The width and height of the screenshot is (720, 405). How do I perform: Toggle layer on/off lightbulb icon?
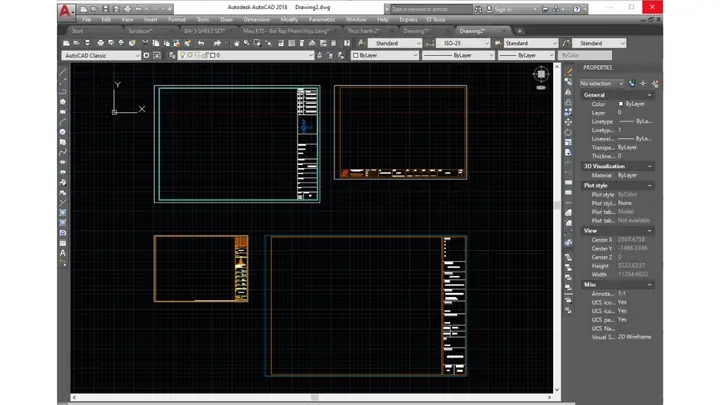pos(182,55)
